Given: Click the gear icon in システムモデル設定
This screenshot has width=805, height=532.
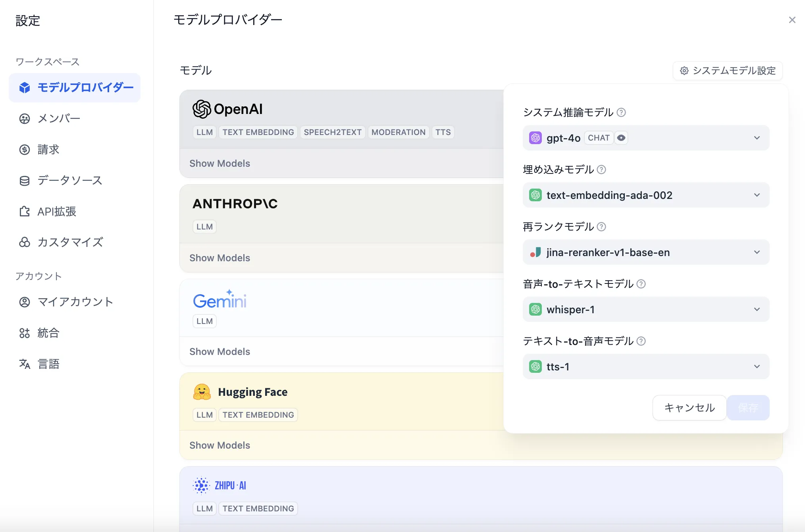Looking at the screenshot, I should pyautogui.click(x=684, y=71).
